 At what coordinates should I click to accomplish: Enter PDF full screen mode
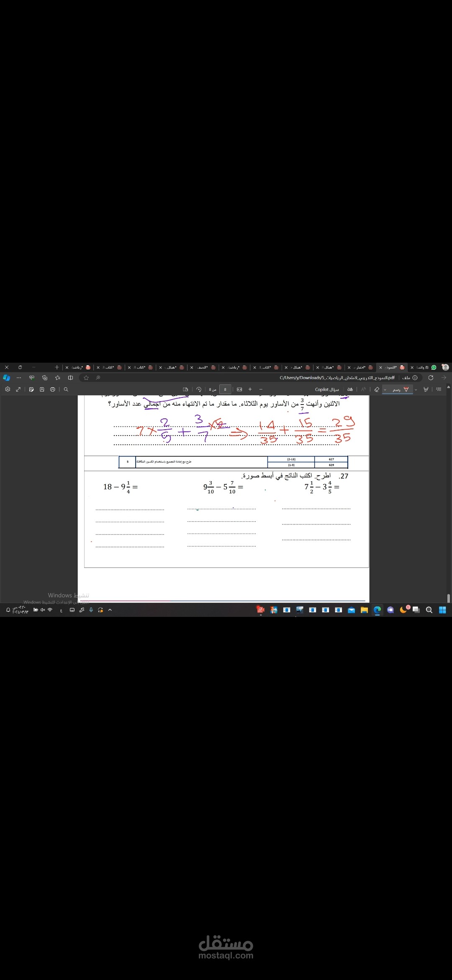click(18, 389)
